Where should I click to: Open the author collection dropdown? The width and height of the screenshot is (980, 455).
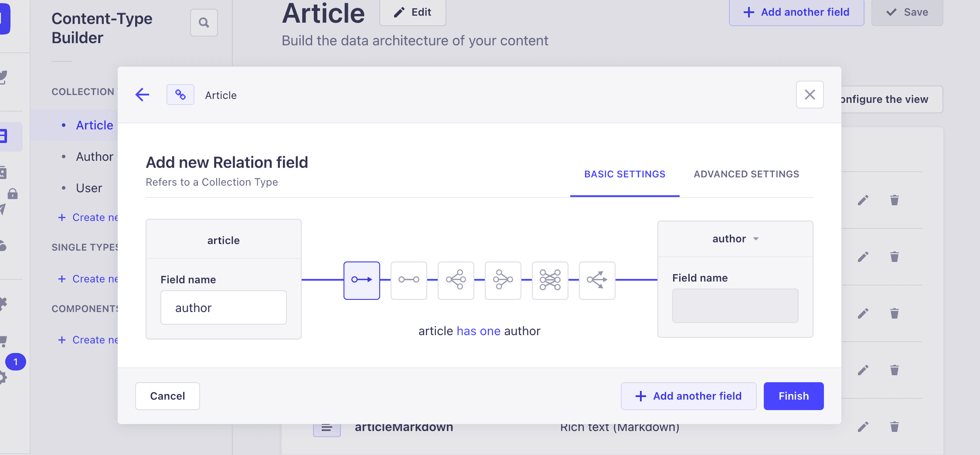coord(735,239)
